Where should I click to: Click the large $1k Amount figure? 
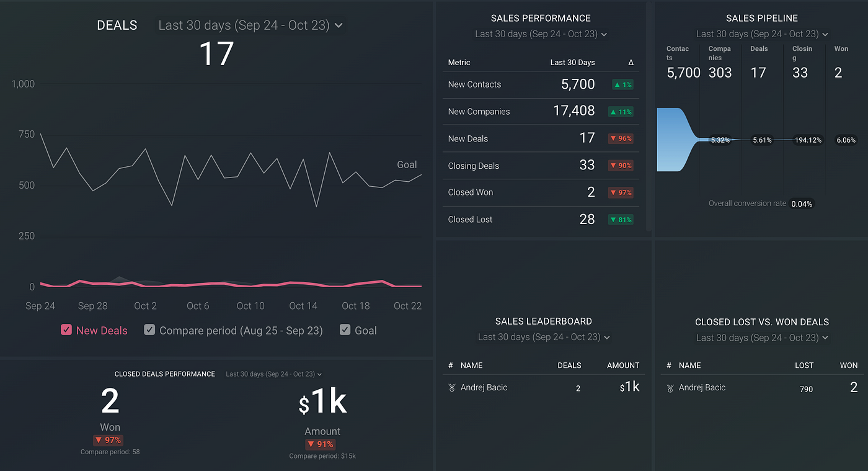pos(322,402)
